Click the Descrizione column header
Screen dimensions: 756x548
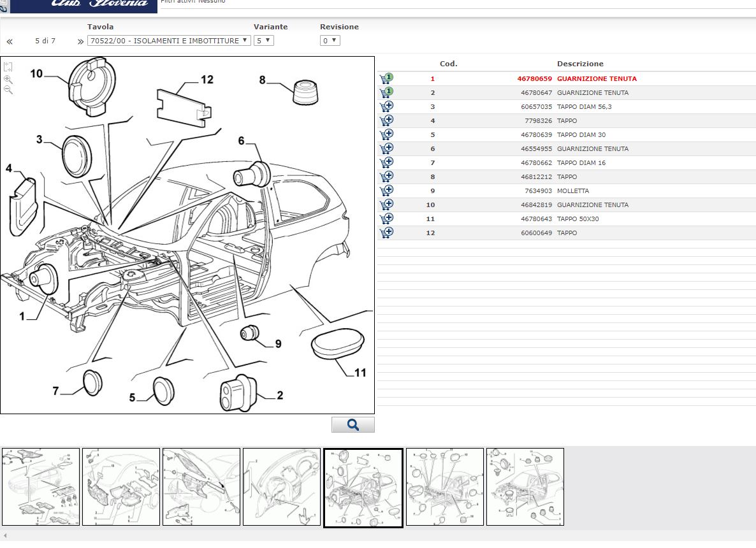click(x=580, y=64)
